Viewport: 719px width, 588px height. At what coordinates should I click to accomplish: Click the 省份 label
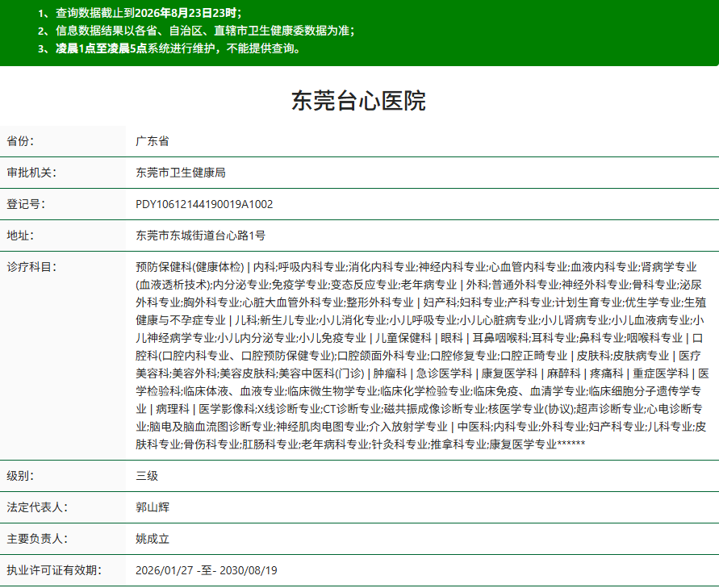[20, 141]
